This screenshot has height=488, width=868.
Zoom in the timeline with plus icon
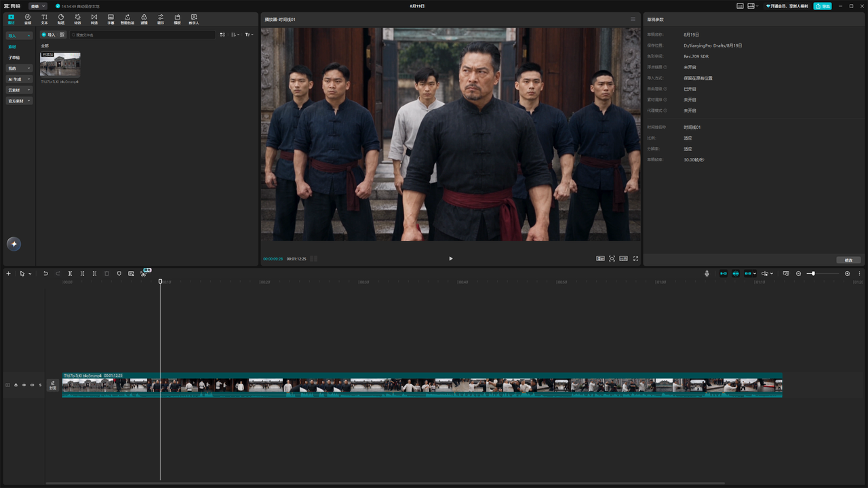[x=847, y=273]
